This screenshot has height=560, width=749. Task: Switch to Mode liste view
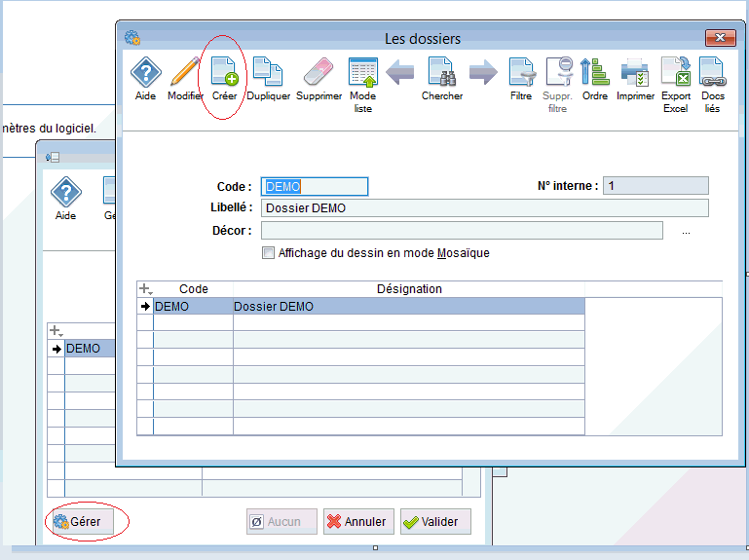[362, 74]
